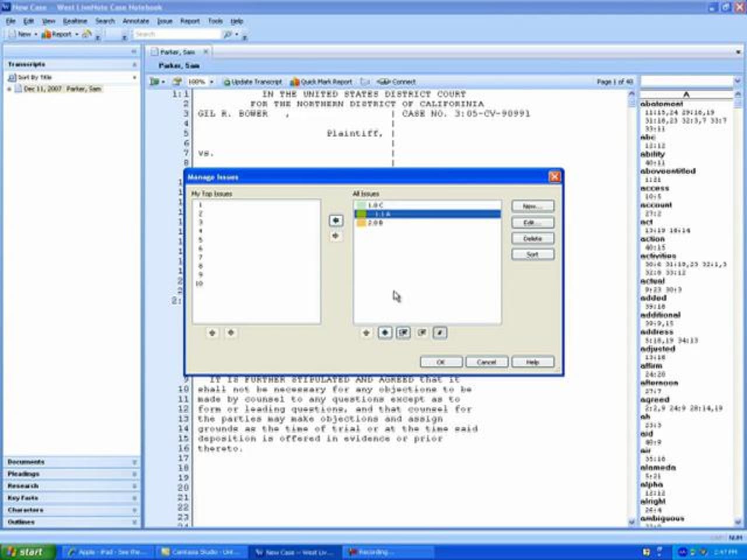Expand the Documents panel in sidebar
The height and width of the screenshot is (560, 747).
click(x=134, y=462)
